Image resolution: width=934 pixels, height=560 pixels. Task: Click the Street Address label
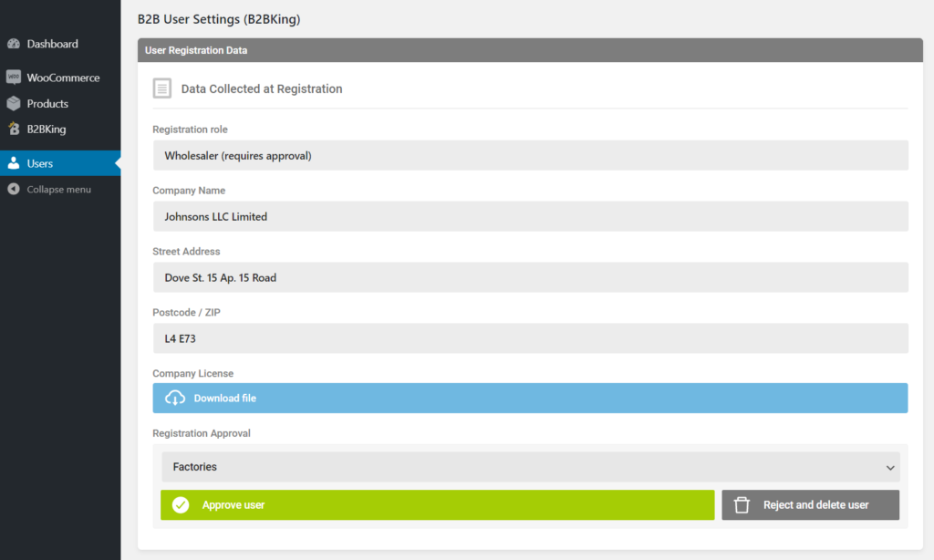(x=186, y=252)
